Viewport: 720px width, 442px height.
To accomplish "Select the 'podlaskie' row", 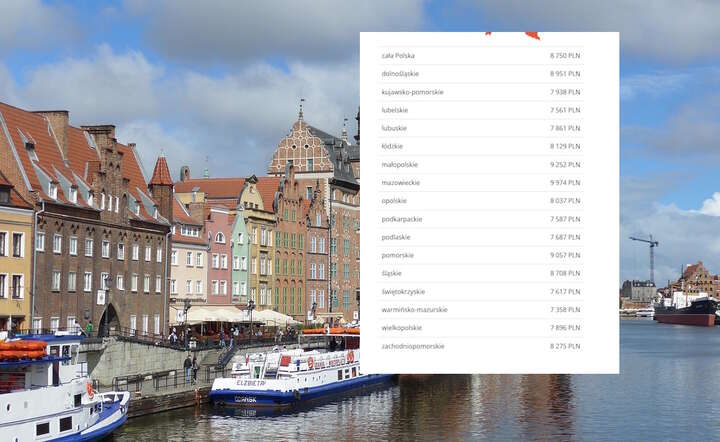I will 396,237.
